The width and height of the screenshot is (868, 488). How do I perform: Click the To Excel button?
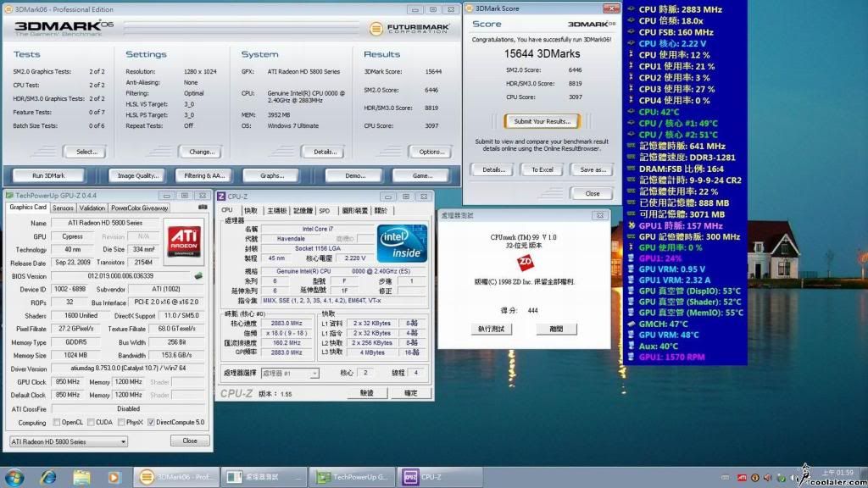click(542, 169)
